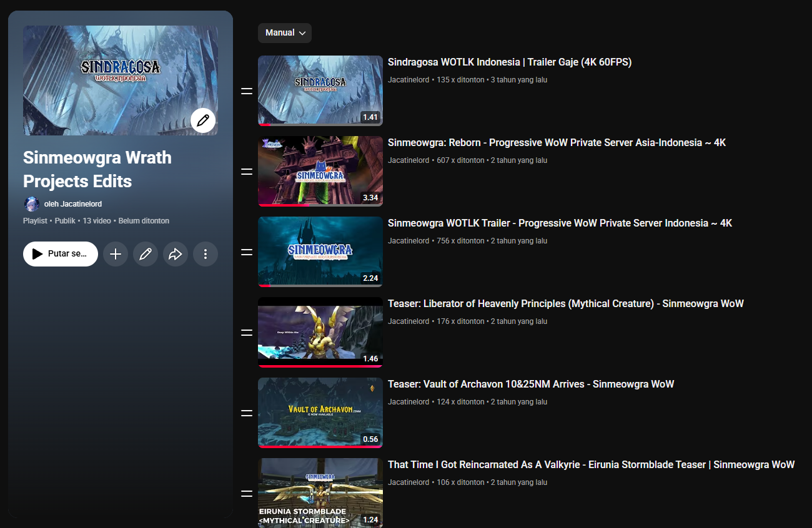Click the reorder handle for Vault of Archavon teaser
The width and height of the screenshot is (812, 528).
coord(247,413)
